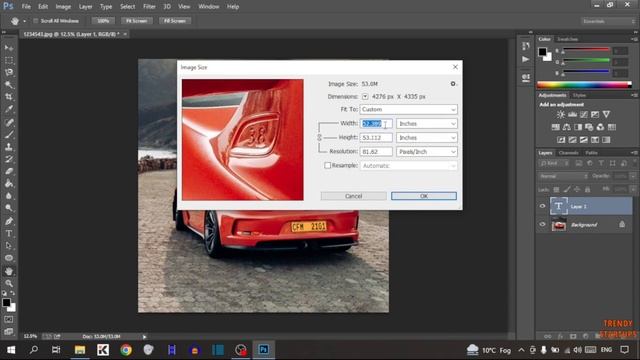Select the Ellipse shape tool
Viewport: 640px width, 360px height.
(9, 258)
